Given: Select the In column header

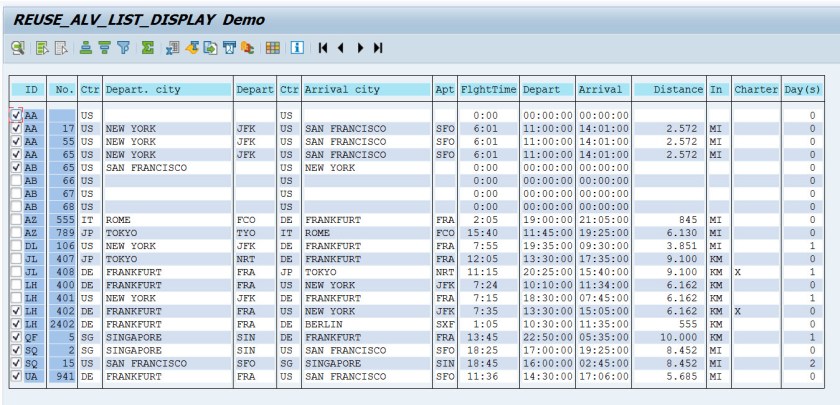Looking at the screenshot, I should coord(719,89).
